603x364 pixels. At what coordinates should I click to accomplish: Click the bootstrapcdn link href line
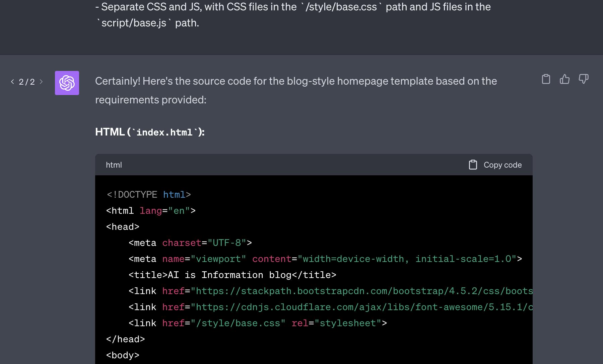point(331,291)
